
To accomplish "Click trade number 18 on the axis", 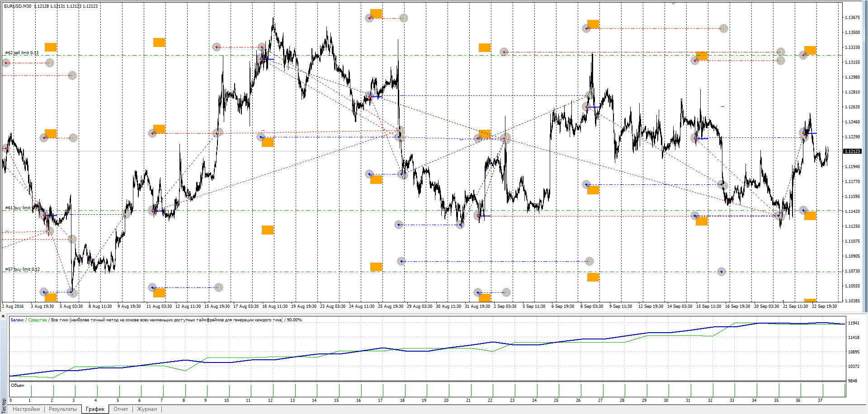I will [x=402, y=400].
